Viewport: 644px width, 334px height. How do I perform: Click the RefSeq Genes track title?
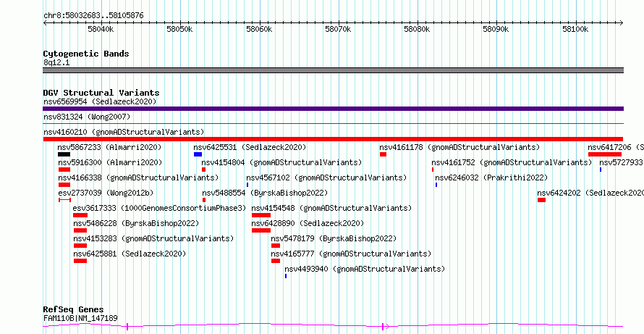(74, 309)
